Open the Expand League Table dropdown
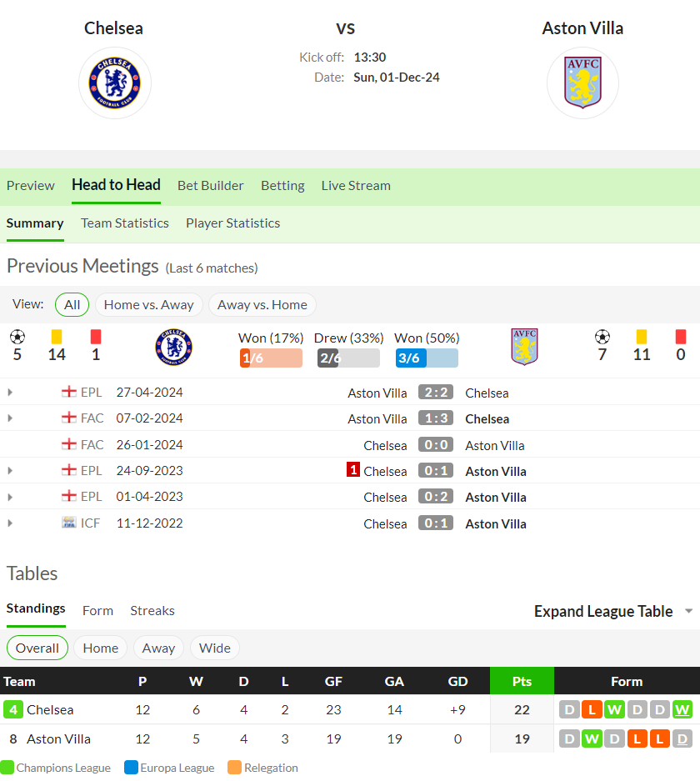 (613, 611)
